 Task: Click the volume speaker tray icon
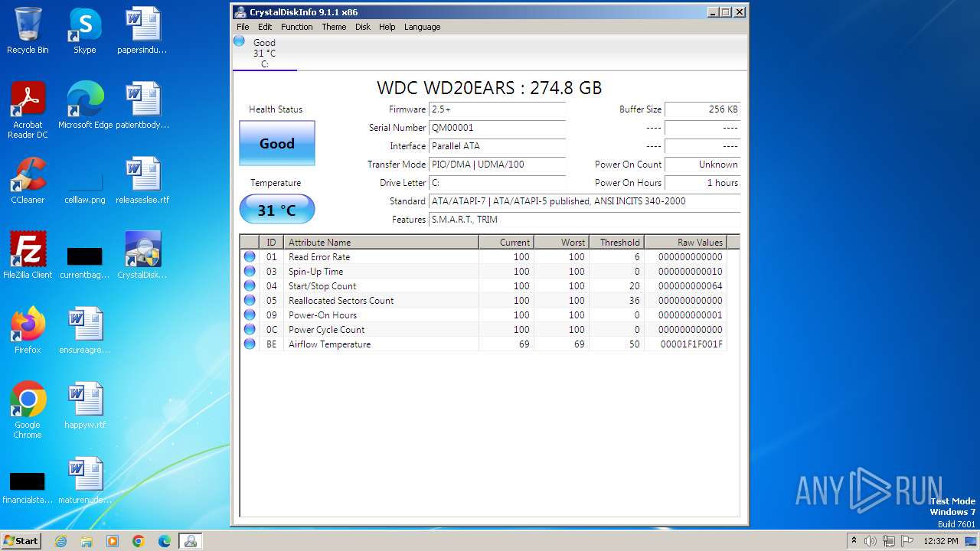point(871,541)
